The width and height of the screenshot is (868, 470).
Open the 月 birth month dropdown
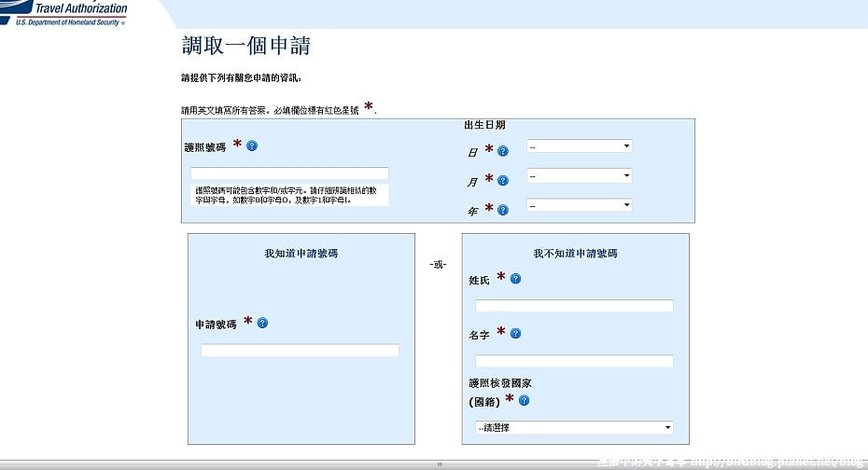pos(579,175)
